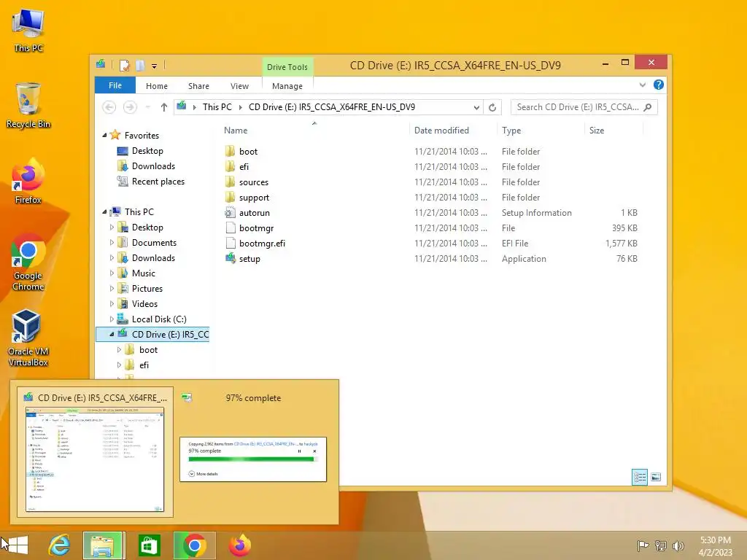Collapse the Favorites tree section
Viewport: 747px width, 560px height.
(x=104, y=135)
